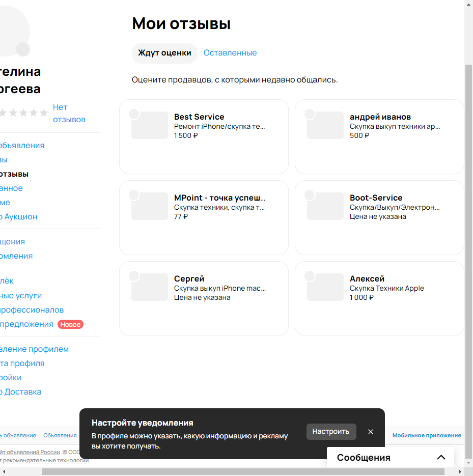Open предложения sidebar link

tap(26, 324)
